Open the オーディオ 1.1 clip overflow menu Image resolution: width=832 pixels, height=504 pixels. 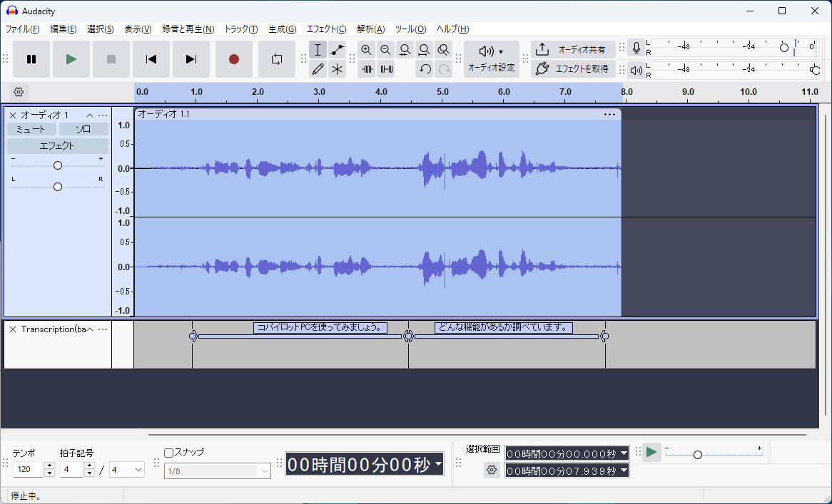click(609, 114)
